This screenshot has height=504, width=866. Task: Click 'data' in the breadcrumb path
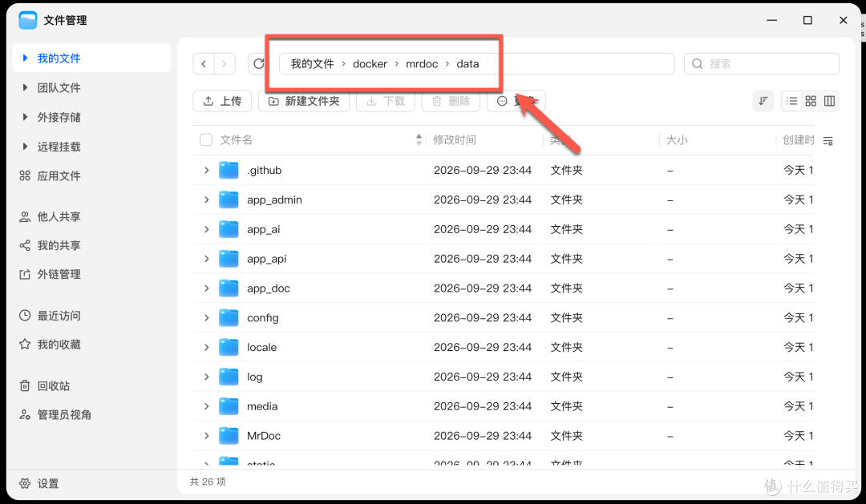point(467,64)
